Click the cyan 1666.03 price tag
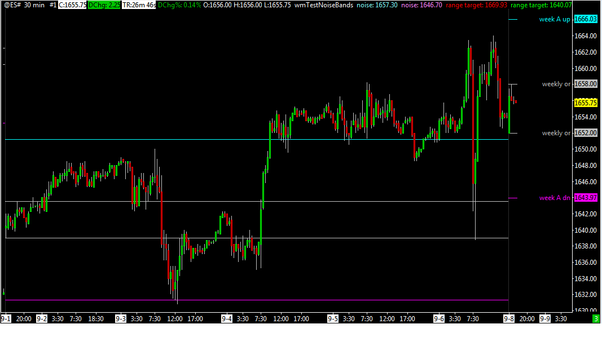The image size is (602, 364). pyautogui.click(x=586, y=19)
